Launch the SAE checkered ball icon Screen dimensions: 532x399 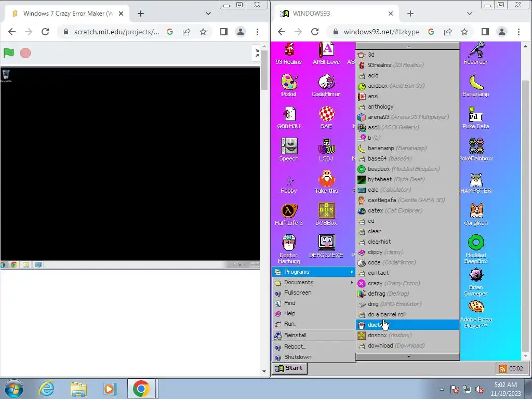coord(326,118)
